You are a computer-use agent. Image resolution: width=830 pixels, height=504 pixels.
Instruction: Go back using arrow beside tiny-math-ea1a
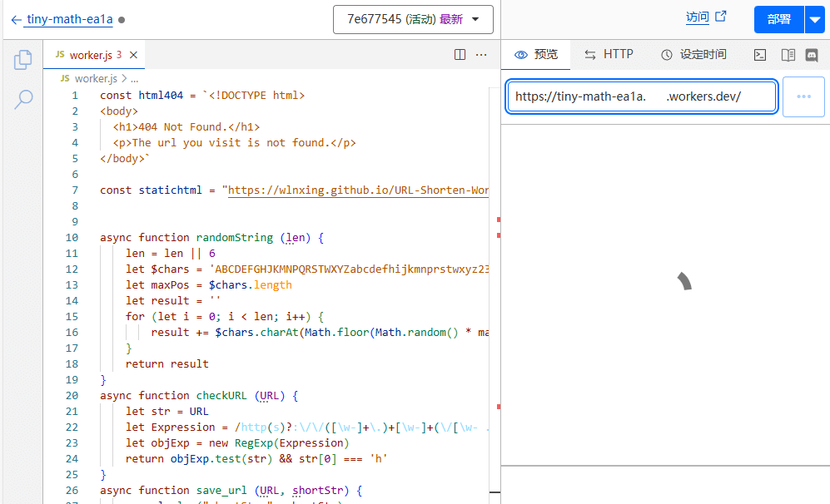tap(16, 20)
